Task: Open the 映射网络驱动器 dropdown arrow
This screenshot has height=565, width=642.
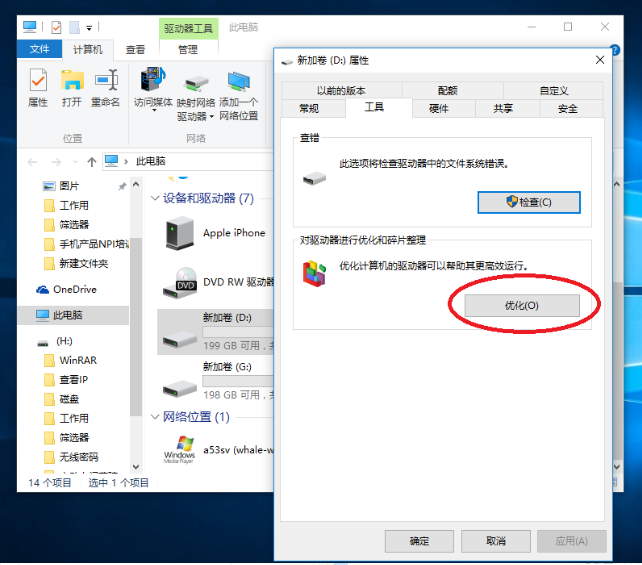Action: tap(212, 117)
